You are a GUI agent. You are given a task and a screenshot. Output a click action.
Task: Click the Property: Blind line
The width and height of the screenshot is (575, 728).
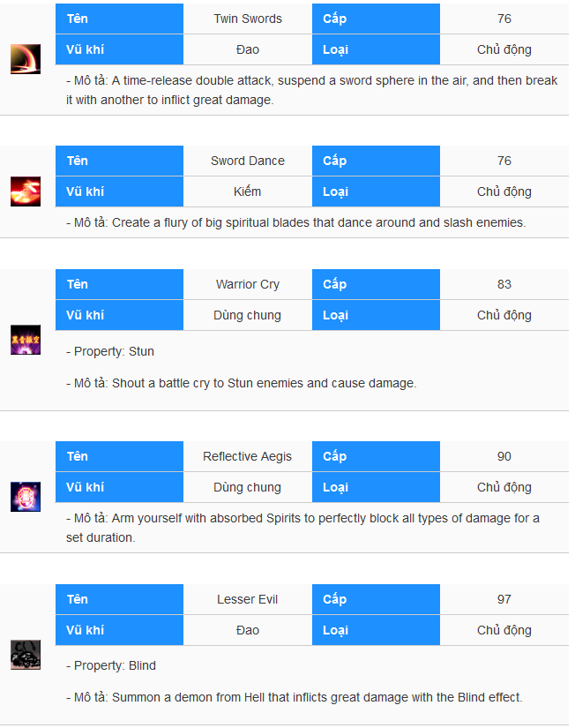pos(111,665)
